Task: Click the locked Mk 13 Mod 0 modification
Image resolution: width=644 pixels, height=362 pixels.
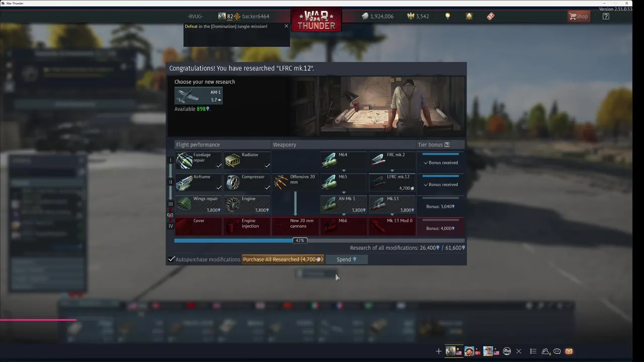Action: (392, 226)
